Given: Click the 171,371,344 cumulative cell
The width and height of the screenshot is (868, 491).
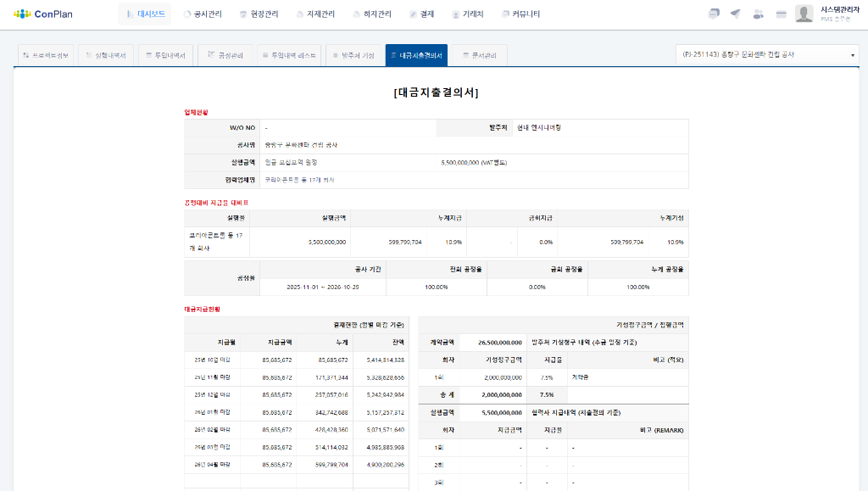Looking at the screenshot, I should point(325,377).
